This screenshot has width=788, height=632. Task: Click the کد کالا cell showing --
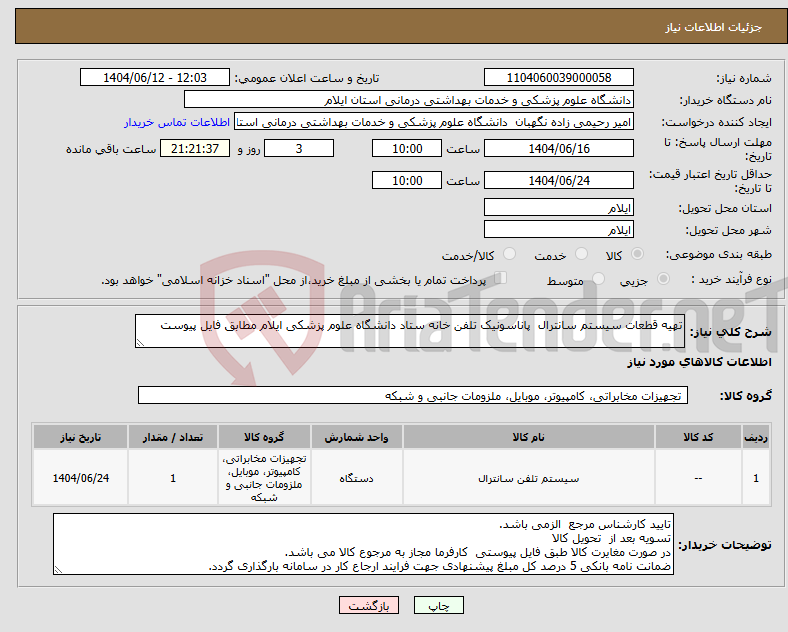698,478
